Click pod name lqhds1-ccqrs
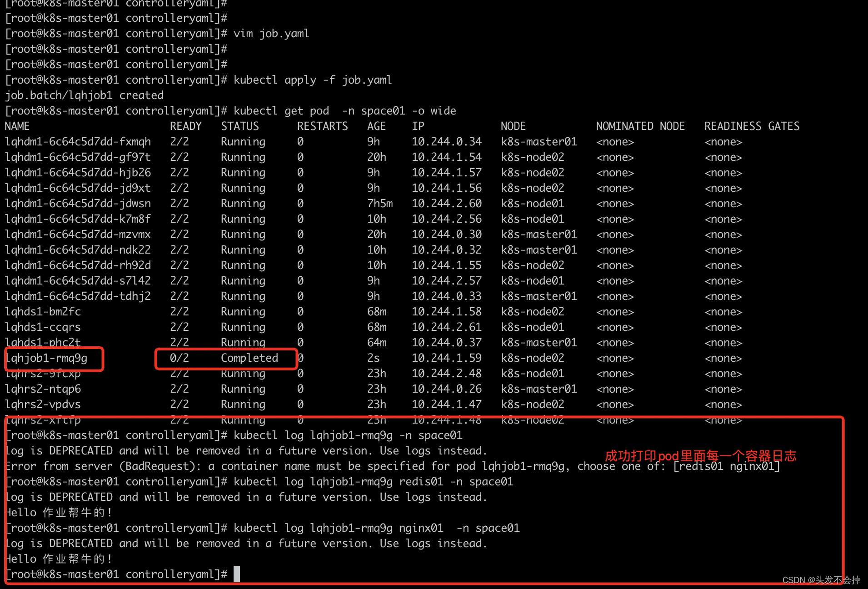Viewport: 868px width, 589px height. [x=43, y=327]
